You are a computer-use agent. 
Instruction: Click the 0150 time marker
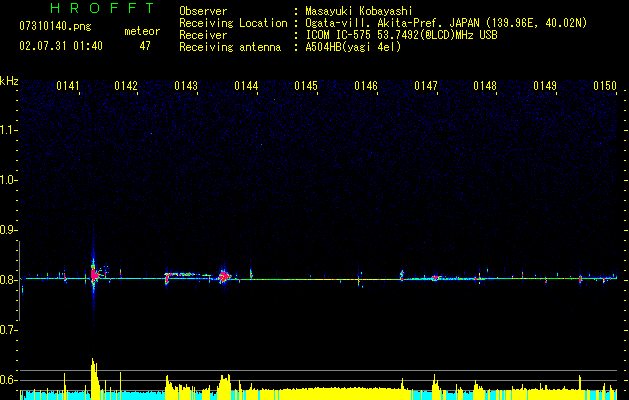(x=605, y=86)
